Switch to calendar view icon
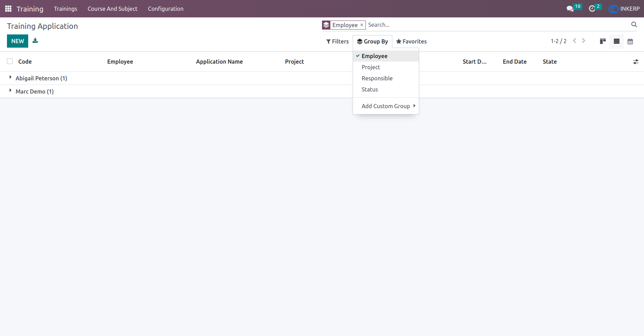 (x=630, y=41)
